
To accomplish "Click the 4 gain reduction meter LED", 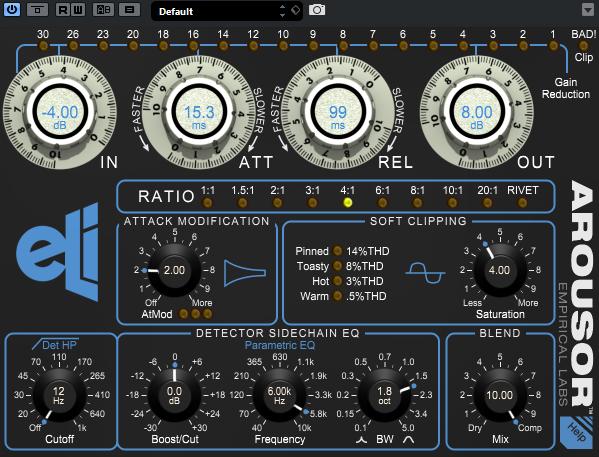I will coord(463,46).
